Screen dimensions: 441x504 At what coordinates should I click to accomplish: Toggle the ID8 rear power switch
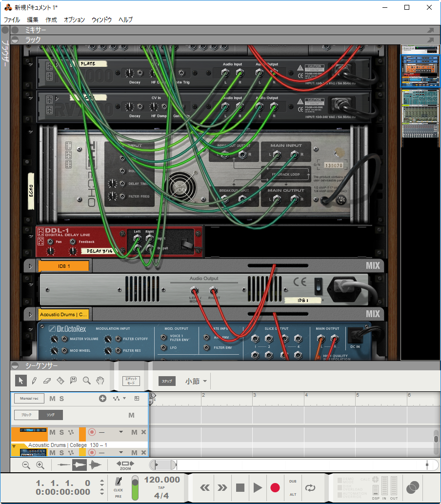coord(318,286)
